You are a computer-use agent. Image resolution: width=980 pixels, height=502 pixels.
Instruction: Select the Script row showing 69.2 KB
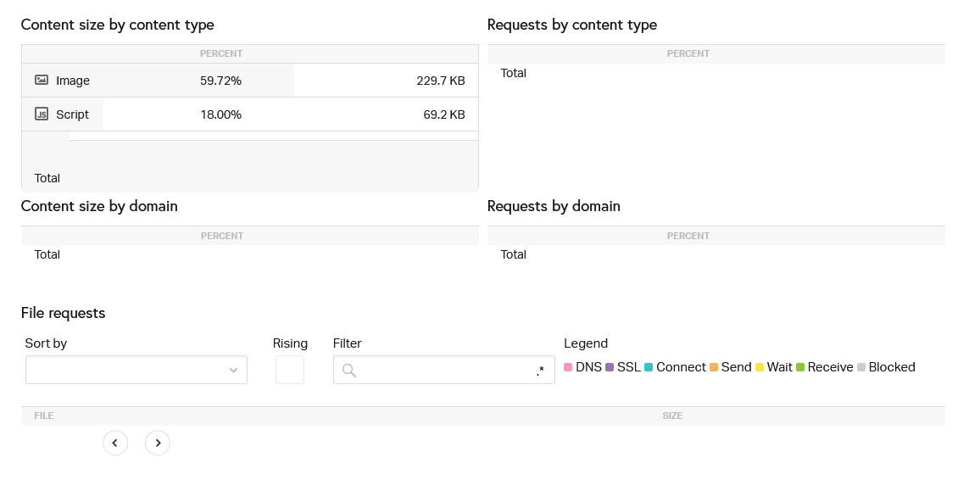(x=250, y=114)
